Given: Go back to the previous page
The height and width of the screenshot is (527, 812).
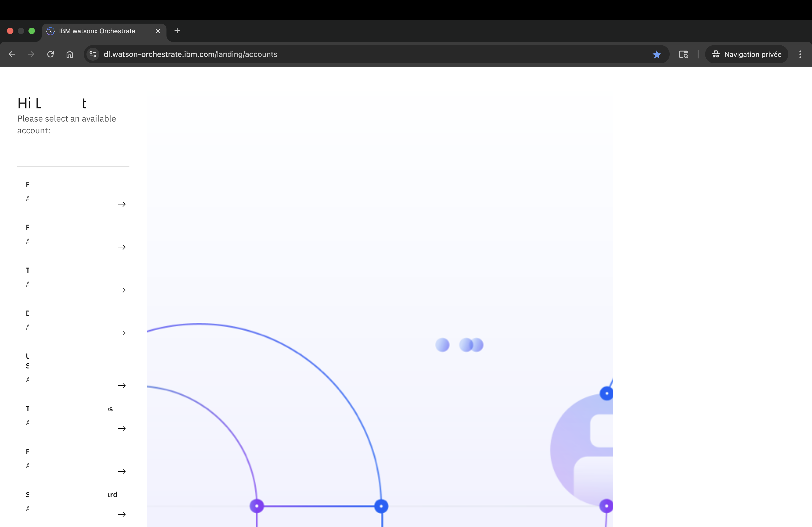Looking at the screenshot, I should click(x=12, y=54).
